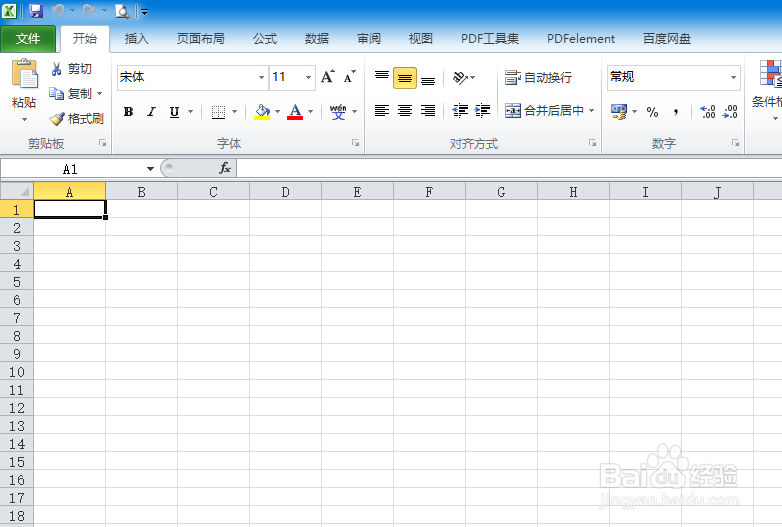Expand 合并后居中 dropdown arrow
The image size is (782, 527).
[x=591, y=110]
